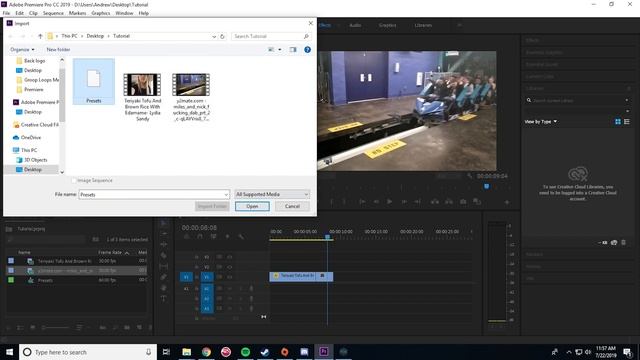Select the Pen tool
640x360 pixels.
164,277
